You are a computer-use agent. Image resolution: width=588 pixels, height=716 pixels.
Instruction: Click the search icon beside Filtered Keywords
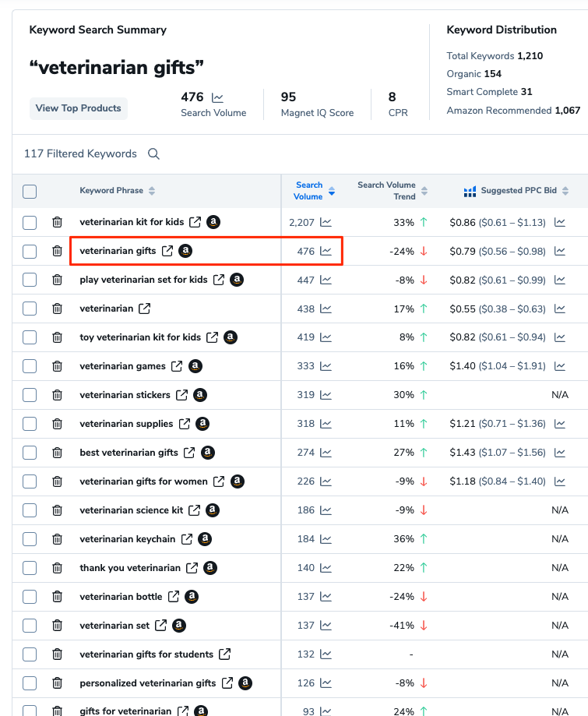tap(153, 154)
